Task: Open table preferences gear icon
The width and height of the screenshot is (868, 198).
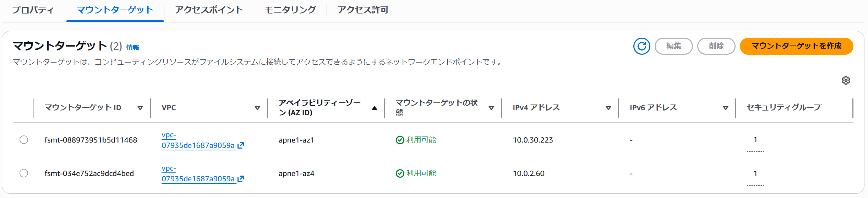Action: click(x=846, y=80)
